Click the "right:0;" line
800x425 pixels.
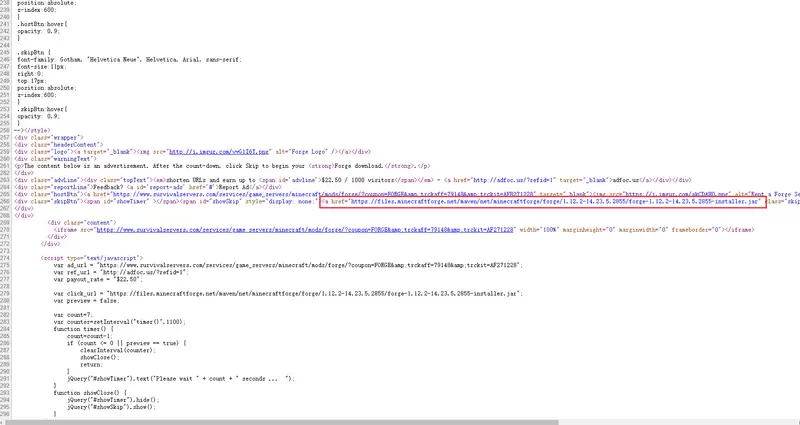pos(29,74)
